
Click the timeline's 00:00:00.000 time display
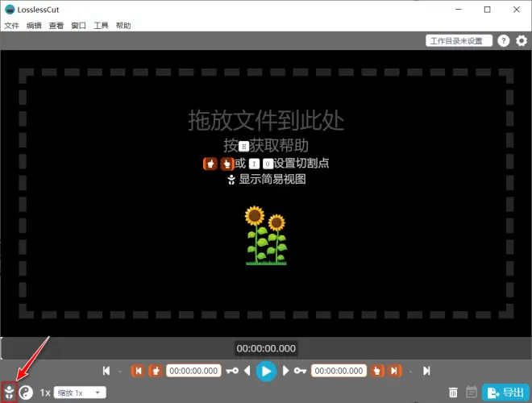266,348
